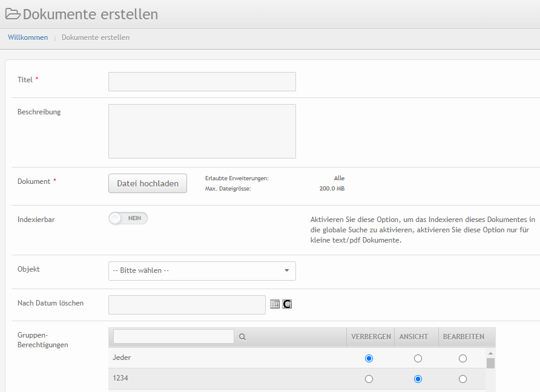This screenshot has width=540, height=392.
Task: Open the calendar date picker icon
Action: tap(275, 304)
